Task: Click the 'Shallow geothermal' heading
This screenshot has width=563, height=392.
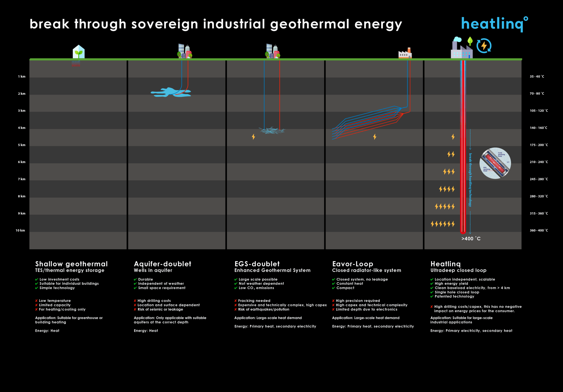Action: click(71, 264)
